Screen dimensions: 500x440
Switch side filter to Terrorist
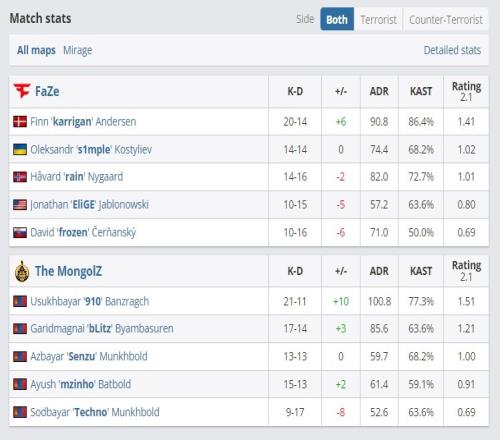coord(378,20)
